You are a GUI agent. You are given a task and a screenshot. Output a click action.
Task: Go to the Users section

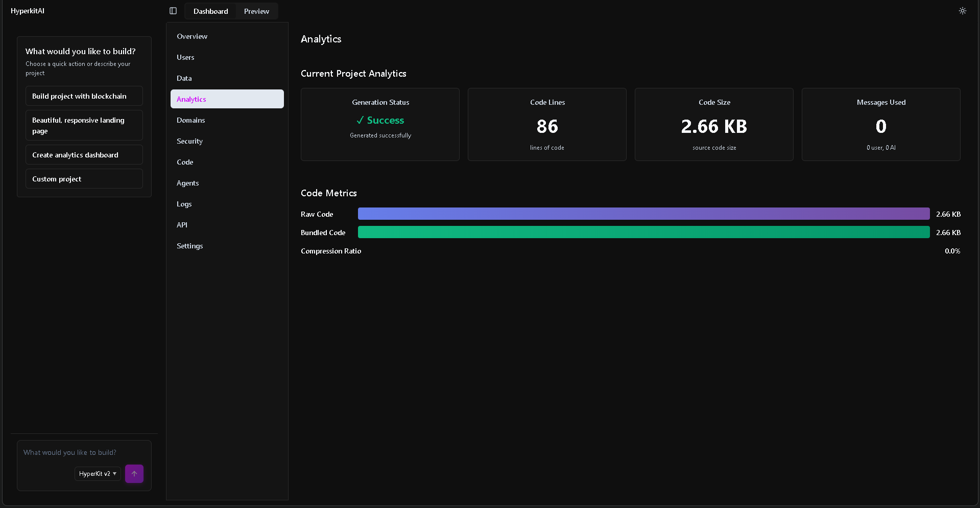(x=185, y=57)
